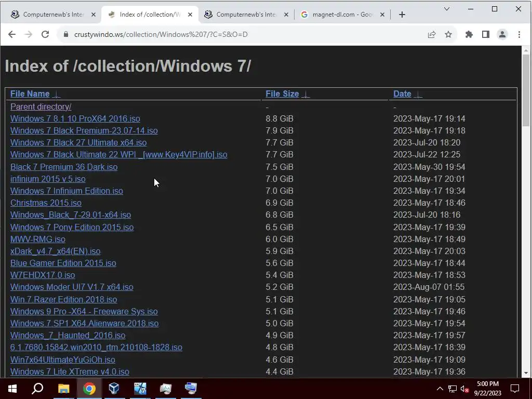Open Windows 7 Pony Edition 2015.iso
Viewport: 532px width, 399px height.
pos(72,227)
